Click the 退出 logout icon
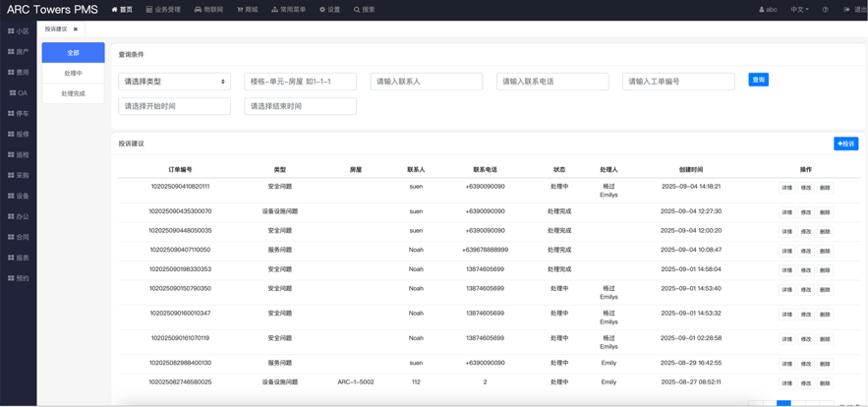Image resolution: width=868 pixels, height=407 pixels. coord(847,10)
